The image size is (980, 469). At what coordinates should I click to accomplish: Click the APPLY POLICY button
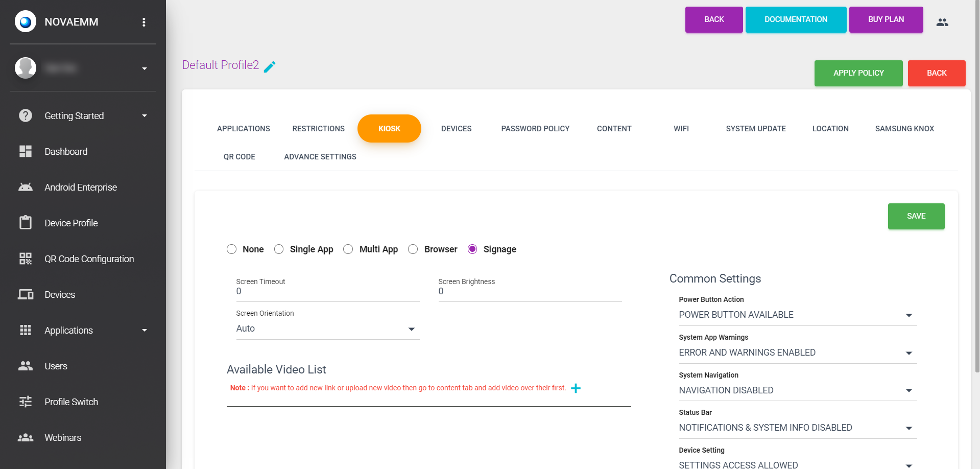tap(858, 73)
